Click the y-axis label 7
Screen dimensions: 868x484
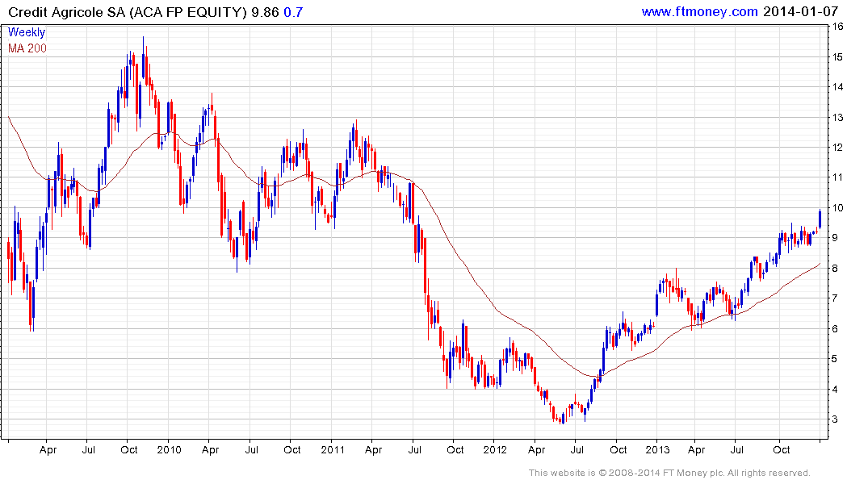point(835,298)
